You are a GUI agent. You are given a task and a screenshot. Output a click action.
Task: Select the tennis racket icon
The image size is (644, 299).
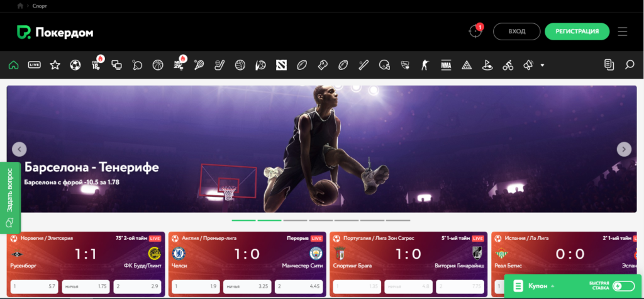[199, 65]
